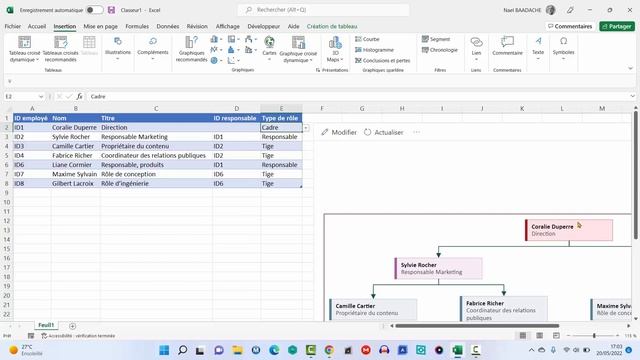This screenshot has height=360, width=640.
Task: Open the Données tab
Action: click(x=168, y=26)
